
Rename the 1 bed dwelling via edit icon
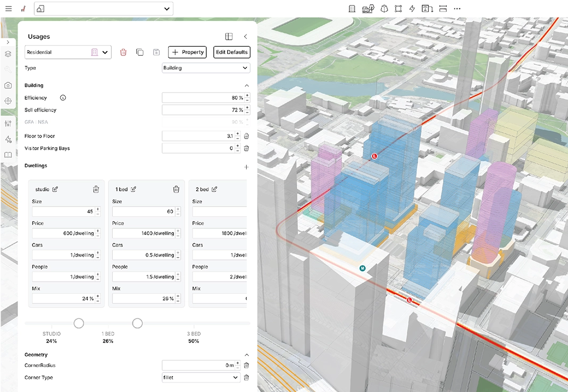pyautogui.click(x=134, y=189)
